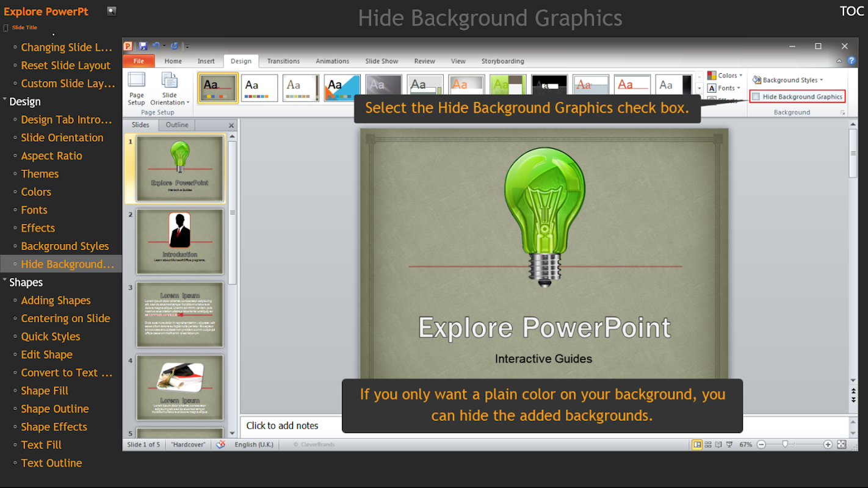Select the Hide Background Graphics check box
Viewport: 868px width, 488px height.
[756, 96]
